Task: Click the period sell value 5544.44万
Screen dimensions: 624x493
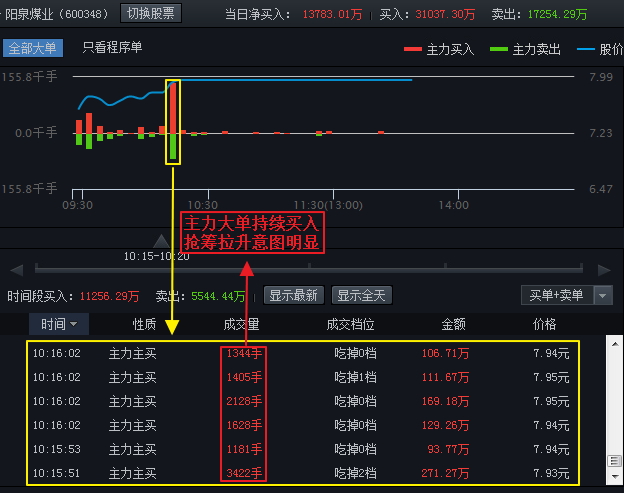Action: [x=218, y=296]
